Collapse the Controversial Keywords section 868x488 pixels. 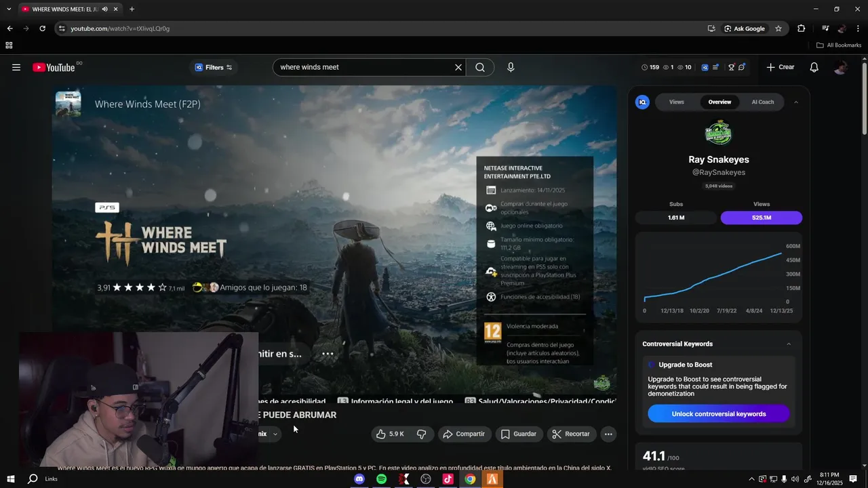[789, 344]
